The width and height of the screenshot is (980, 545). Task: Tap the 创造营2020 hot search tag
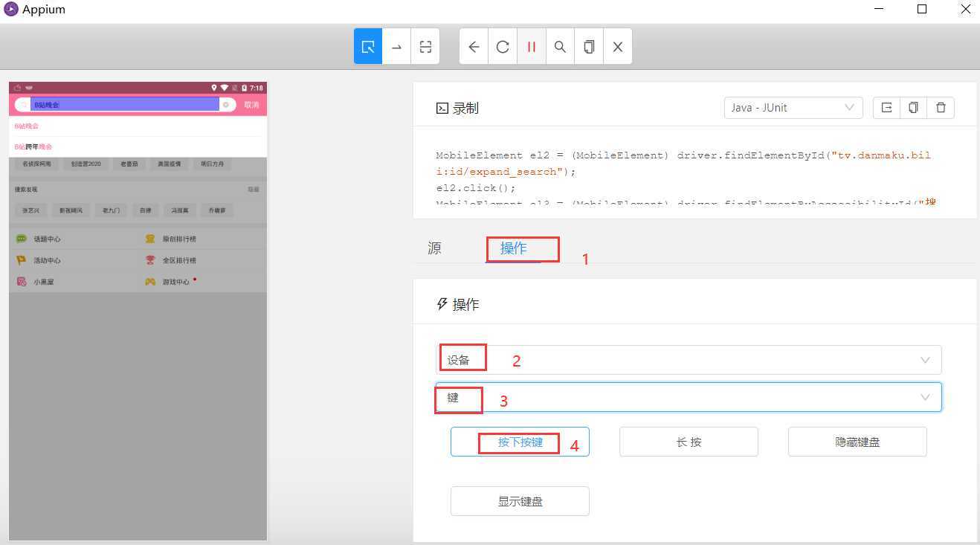click(86, 164)
